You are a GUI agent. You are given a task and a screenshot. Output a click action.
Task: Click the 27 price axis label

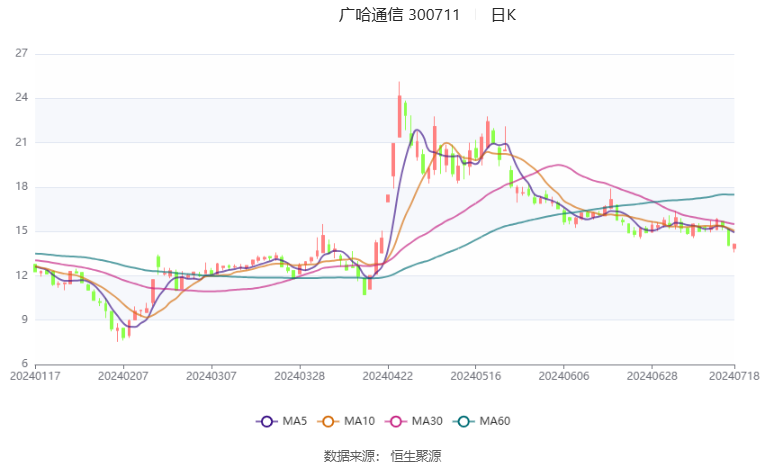[21, 53]
